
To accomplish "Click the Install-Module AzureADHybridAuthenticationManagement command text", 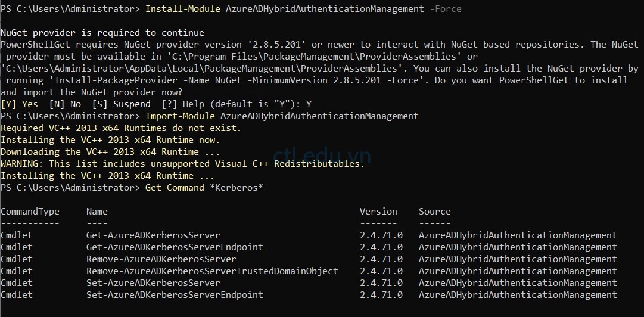I will point(285,8).
